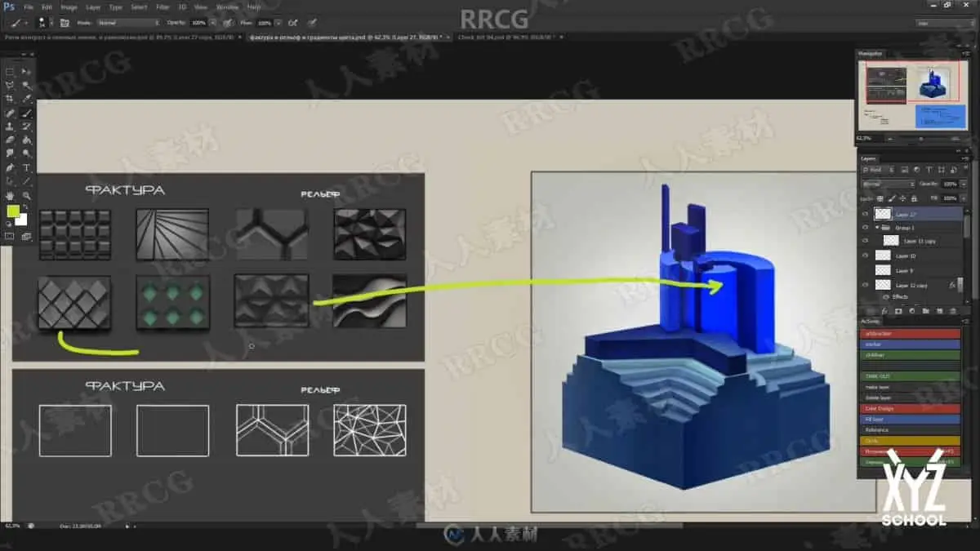Toggle pressure for opacity in options bar
Viewport: 980px width, 551px height.
tap(227, 23)
